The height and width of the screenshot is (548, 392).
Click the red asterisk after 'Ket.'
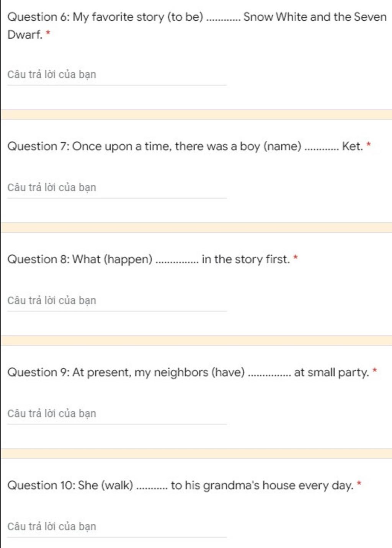pos(369,144)
